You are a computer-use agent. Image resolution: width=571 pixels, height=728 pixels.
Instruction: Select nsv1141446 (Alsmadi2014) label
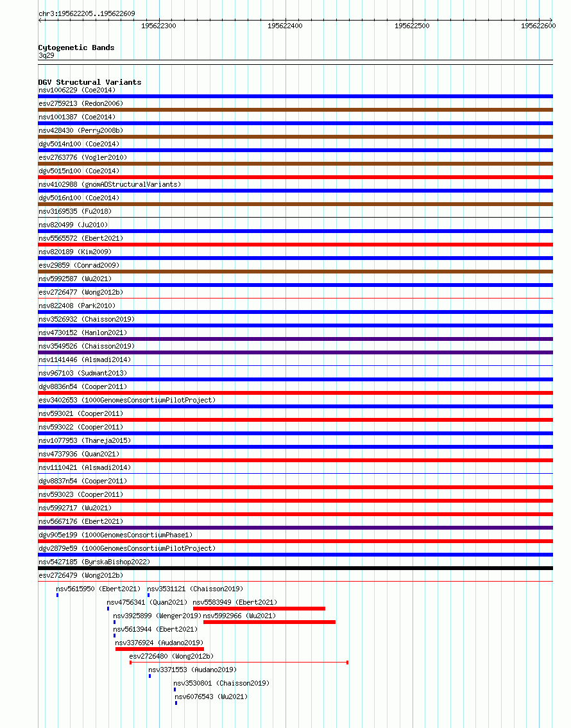point(85,360)
